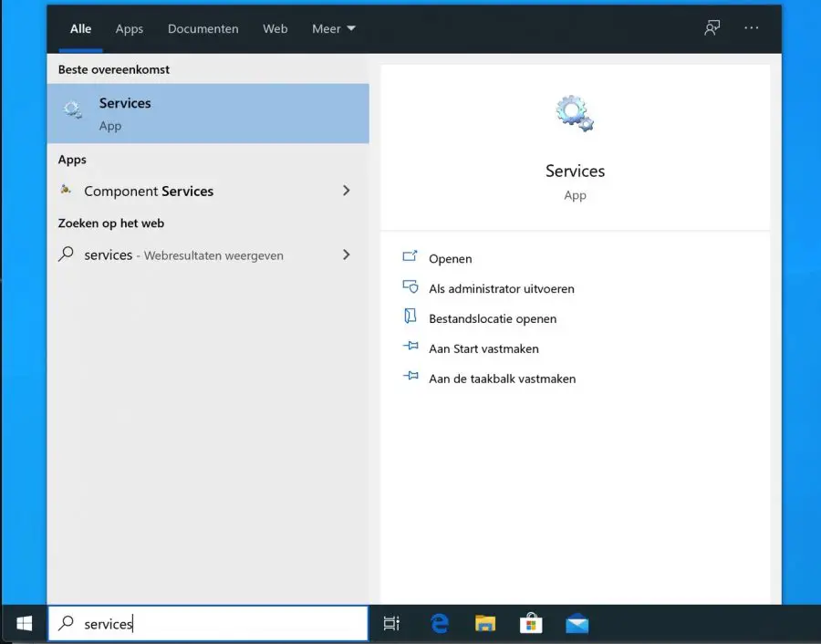Click the pin icon for Aan Start

click(410, 346)
